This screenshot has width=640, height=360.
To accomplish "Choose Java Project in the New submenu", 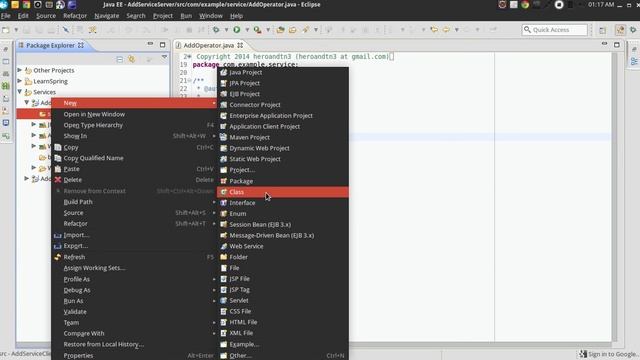I will (282, 72).
